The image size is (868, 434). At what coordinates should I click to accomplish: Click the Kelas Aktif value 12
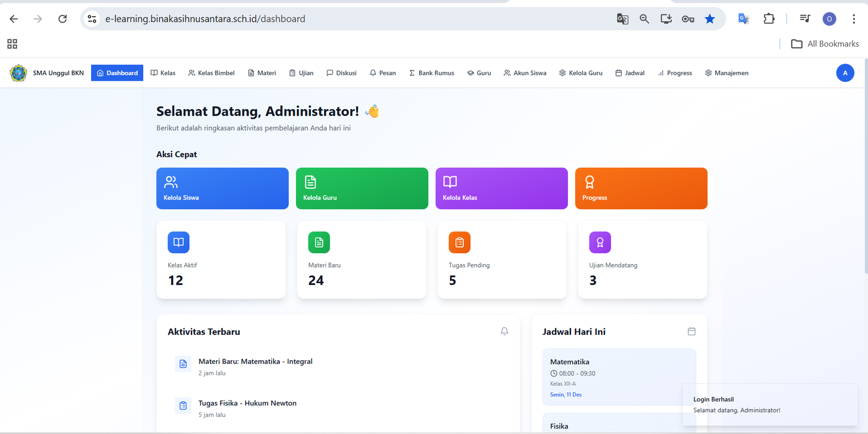click(x=176, y=280)
